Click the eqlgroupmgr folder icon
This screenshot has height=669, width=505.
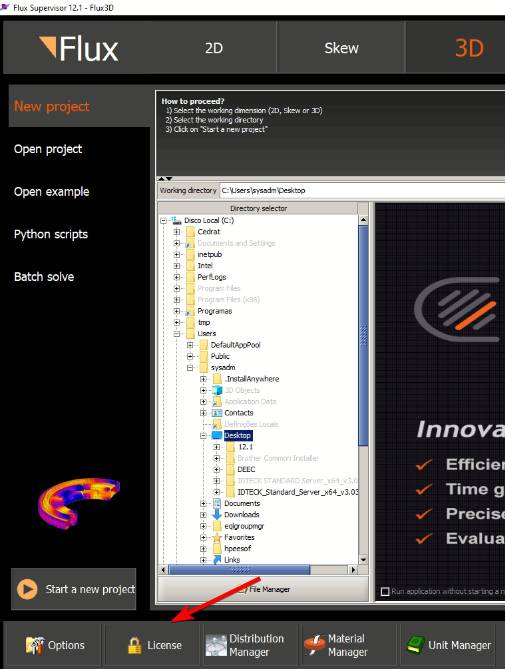pyautogui.click(x=217, y=526)
